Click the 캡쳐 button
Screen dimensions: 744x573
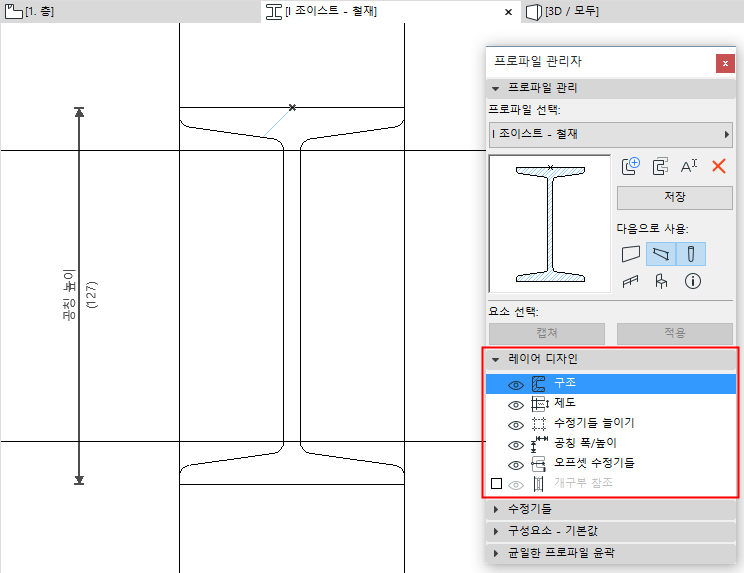click(x=547, y=333)
